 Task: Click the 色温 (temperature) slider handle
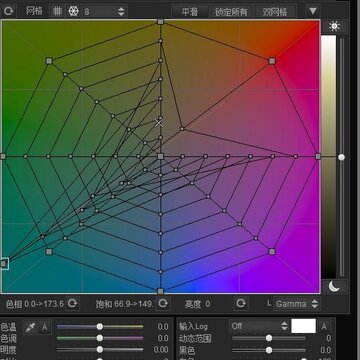(x=100, y=327)
